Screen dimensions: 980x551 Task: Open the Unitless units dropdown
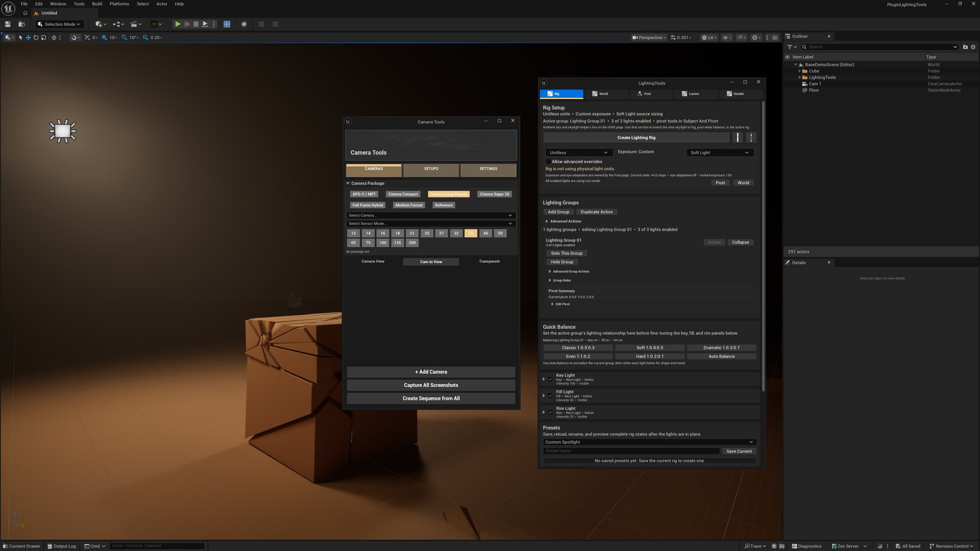pyautogui.click(x=578, y=153)
